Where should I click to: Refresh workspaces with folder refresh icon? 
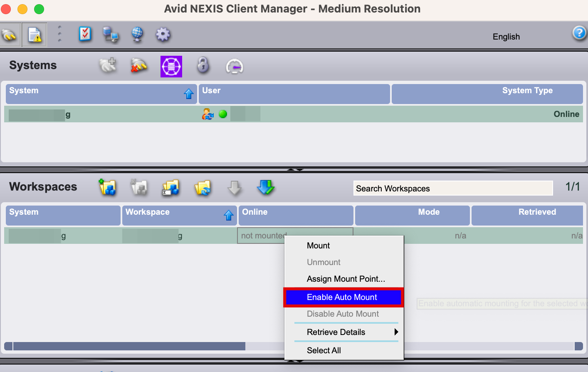203,188
